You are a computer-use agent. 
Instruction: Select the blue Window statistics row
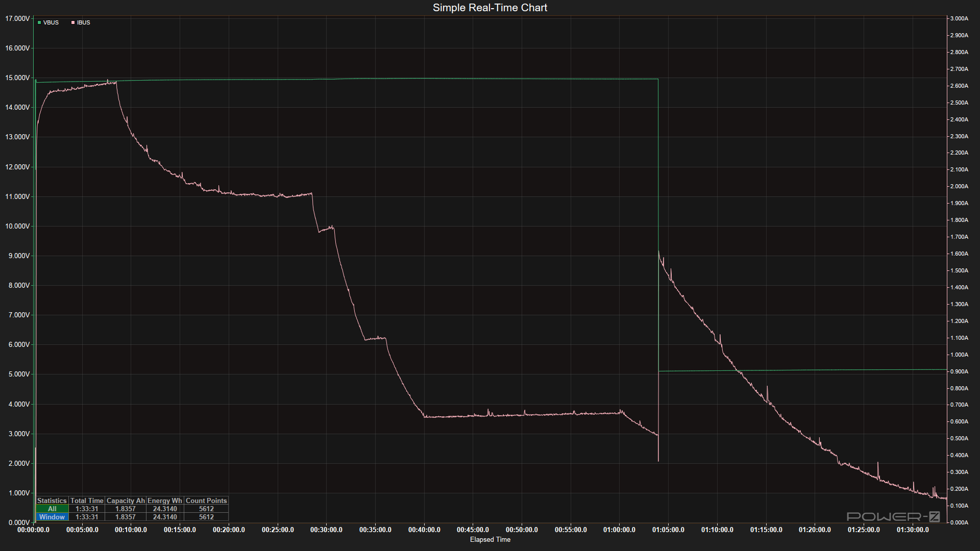[52, 517]
